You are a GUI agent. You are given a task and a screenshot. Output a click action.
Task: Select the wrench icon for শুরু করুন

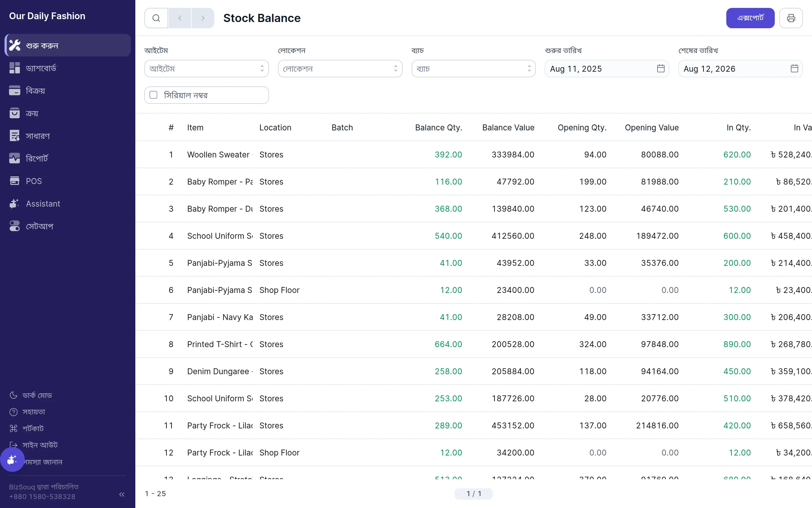(x=14, y=45)
